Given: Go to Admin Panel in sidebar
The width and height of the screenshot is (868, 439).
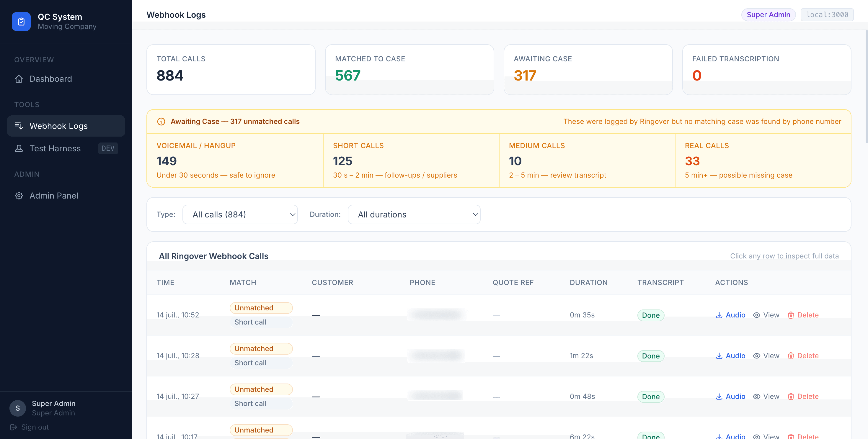Looking at the screenshot, I should click(66, 196).
